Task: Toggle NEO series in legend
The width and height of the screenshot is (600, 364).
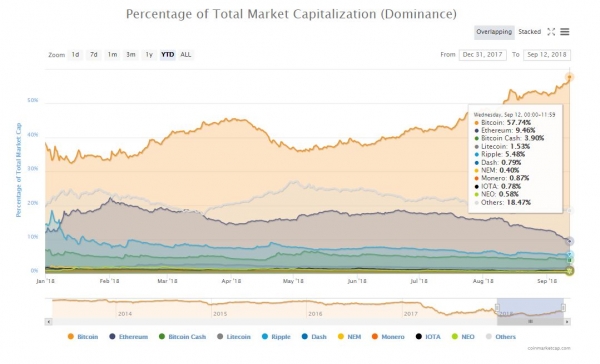Action: 463,337
